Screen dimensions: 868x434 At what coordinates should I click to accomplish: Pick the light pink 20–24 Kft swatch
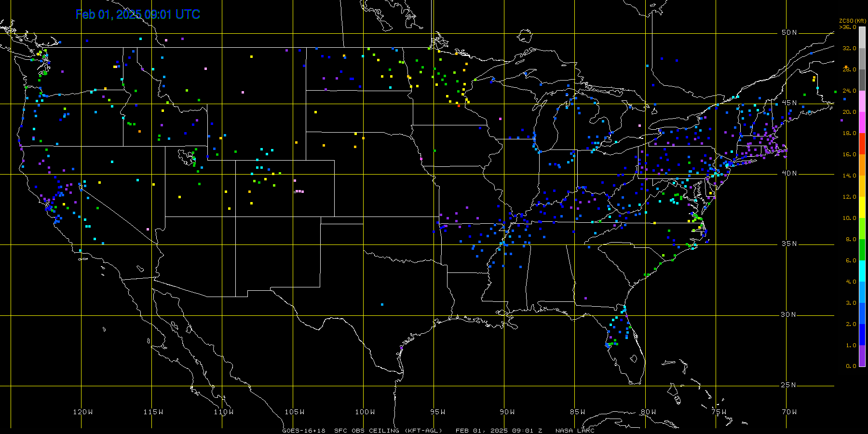click(862, 101)
